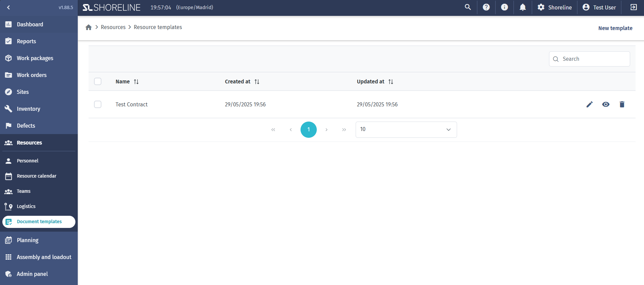644x285 pixels.
Task: Open the notifications bell
Action: point(523,7)
